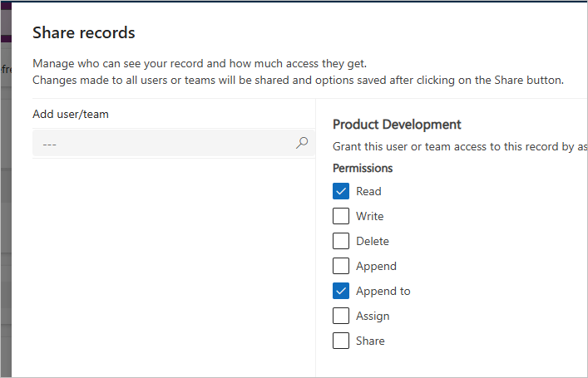This screenshot has width=588, height=378.
Task: Click the Share records dialog title
Action: pyautogui.click(x=83, y=33)
